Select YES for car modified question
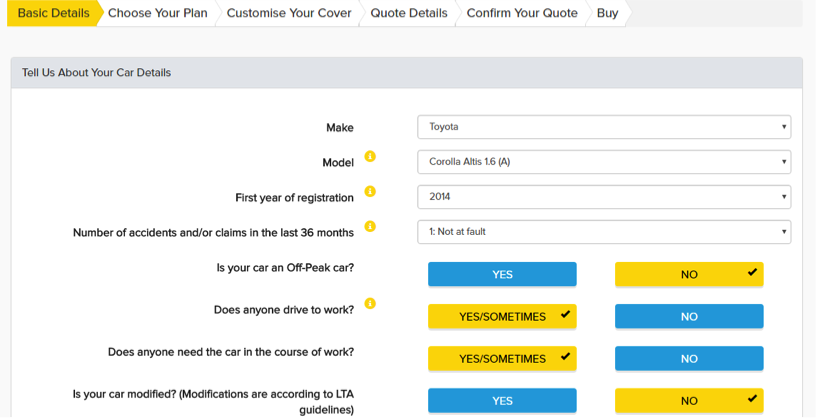816x418 pixels. pyautogui.click(x=502, y=401)
